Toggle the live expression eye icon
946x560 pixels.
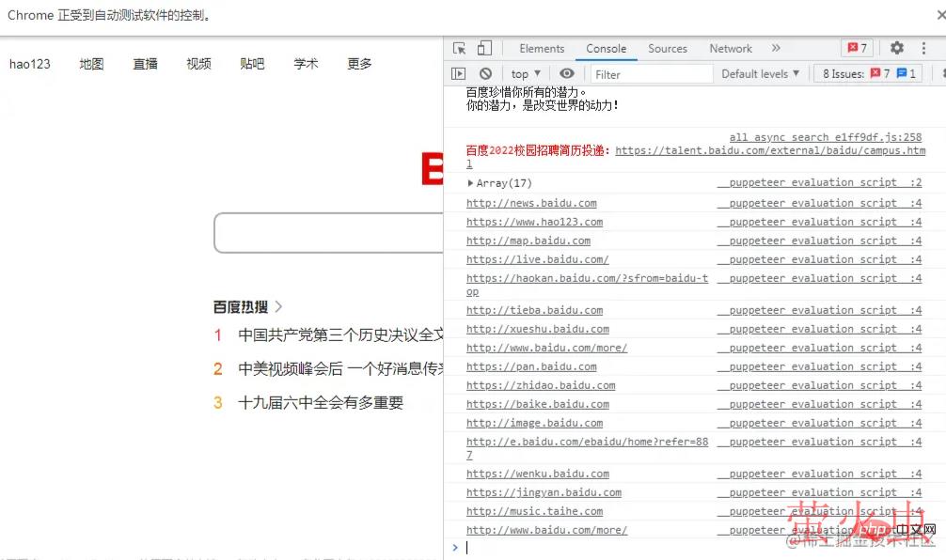pos(566,73)
